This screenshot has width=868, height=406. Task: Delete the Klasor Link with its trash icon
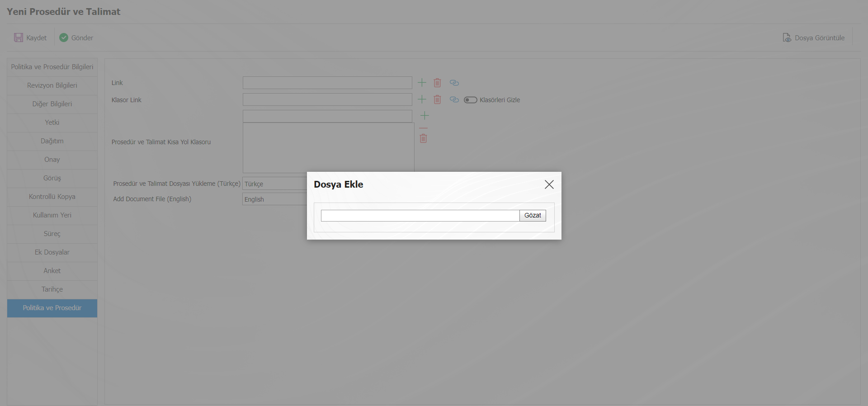[x=437, y=99]
